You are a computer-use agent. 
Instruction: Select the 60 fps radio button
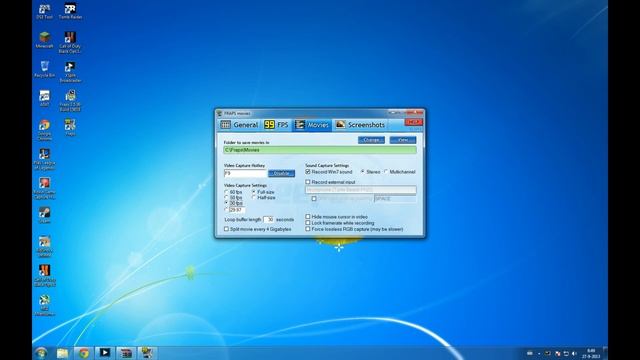(227, 192)
